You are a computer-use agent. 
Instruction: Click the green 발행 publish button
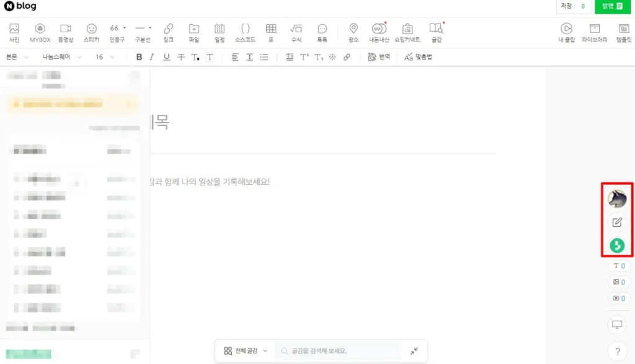[612, 6]
